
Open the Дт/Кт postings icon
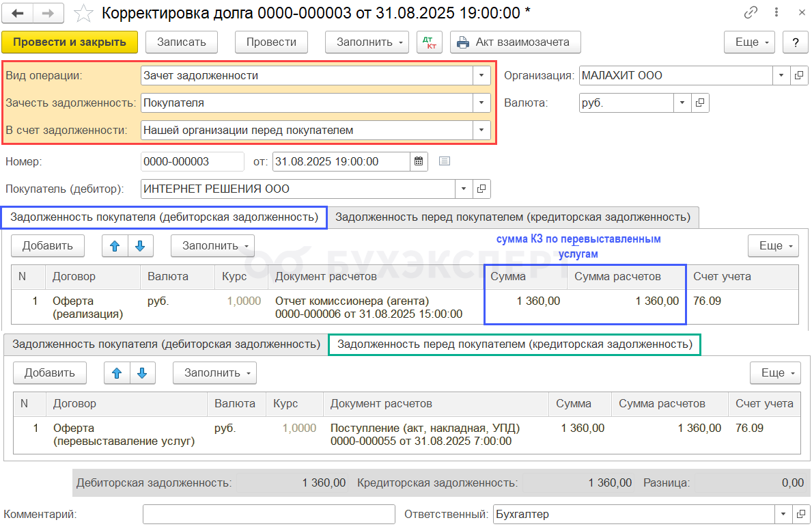click(x=430, y=42)
